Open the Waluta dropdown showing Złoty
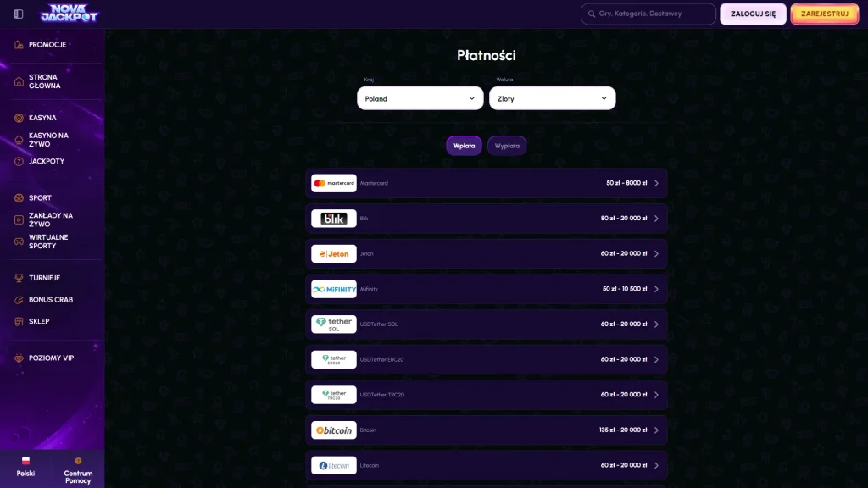This screenshot has width=868, height=488. (552, 98)
